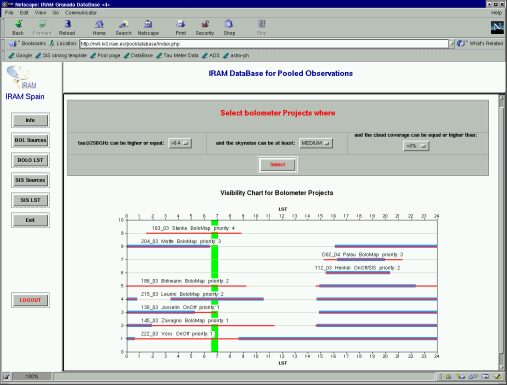Click 'IRAM DataBase for Pooled Observations' heading
Viewport: 507px width, 385px height.
click(x=281, y=73)
